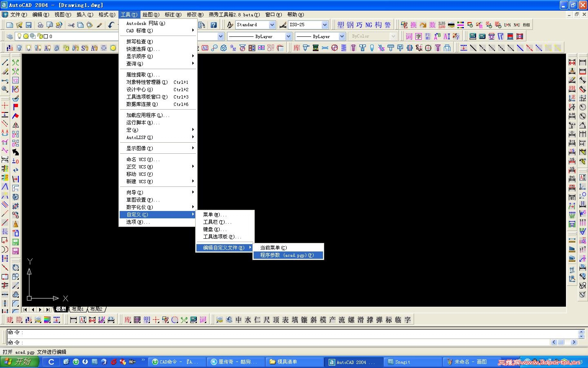Click the 警 icon in the top toolbar
The height and width of the screenshot is (368, 588).
coord(388,25)
